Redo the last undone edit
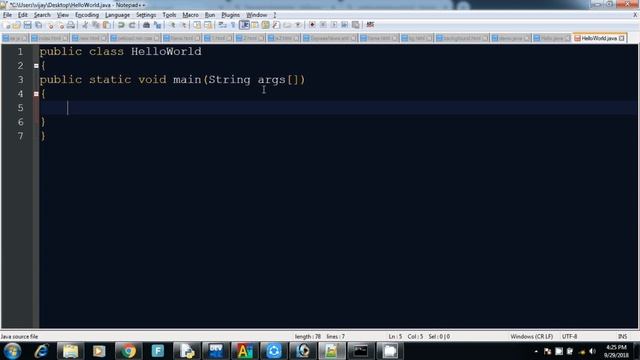640x360 pixels. (x=132, y=25)
